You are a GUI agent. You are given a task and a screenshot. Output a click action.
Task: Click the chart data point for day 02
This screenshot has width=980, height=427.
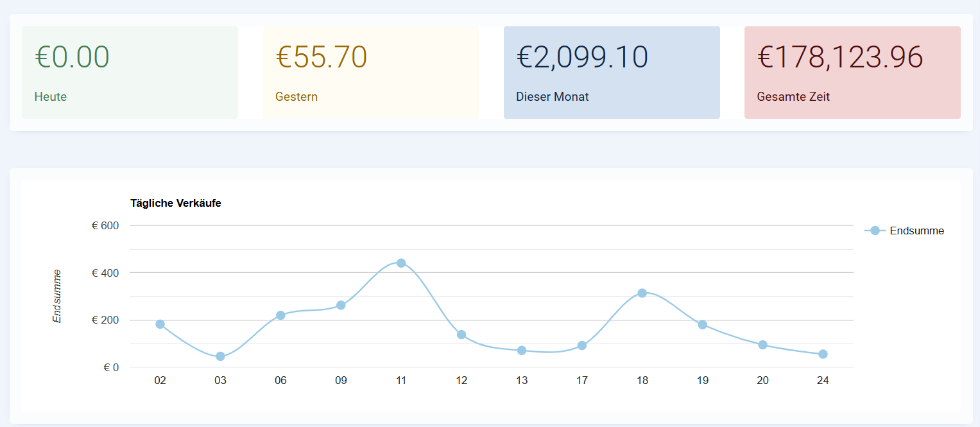tap(160, 324)
